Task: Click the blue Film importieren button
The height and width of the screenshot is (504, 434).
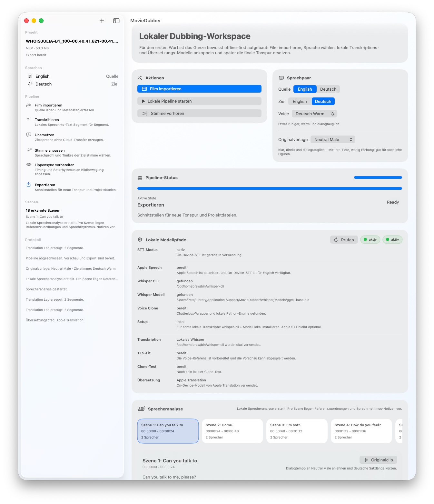Action: tap(199, 89)
